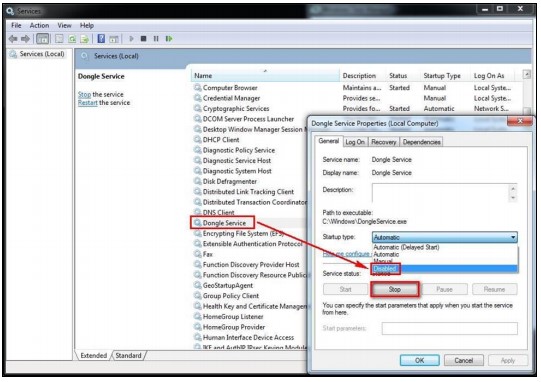Open the File menu
Screen dimensions: 541x382
pos(16,26)
